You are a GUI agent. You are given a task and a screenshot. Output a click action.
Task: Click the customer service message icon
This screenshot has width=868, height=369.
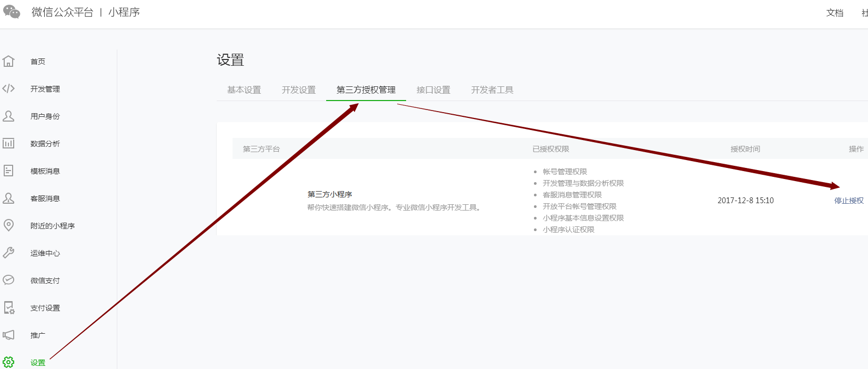click(x=8, y=198)
